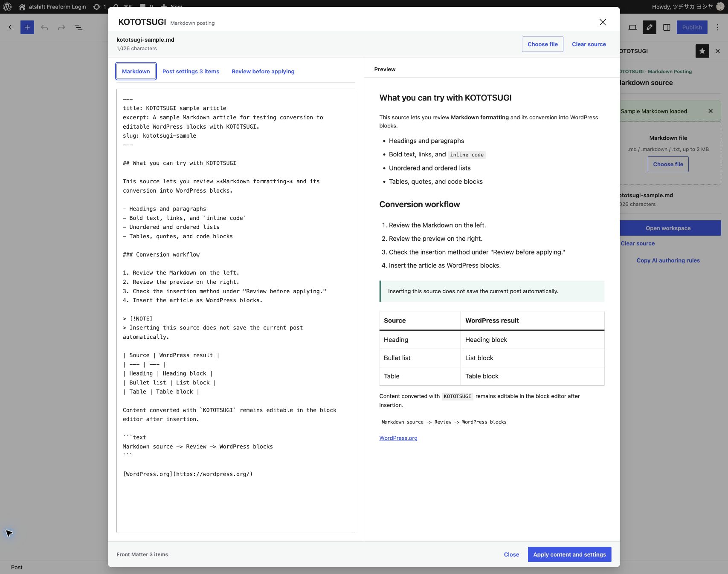Toggle the settings sidebar panel icon

tap(667, 27)
